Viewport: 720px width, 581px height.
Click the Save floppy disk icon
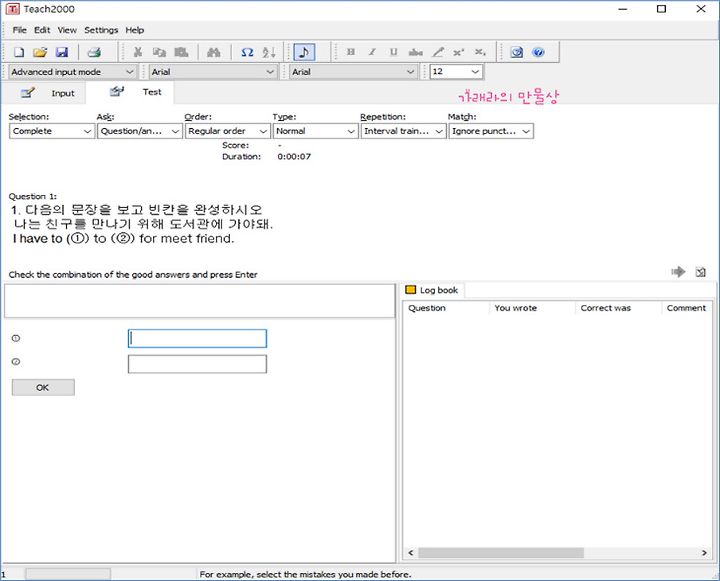(x=62, y=52)
